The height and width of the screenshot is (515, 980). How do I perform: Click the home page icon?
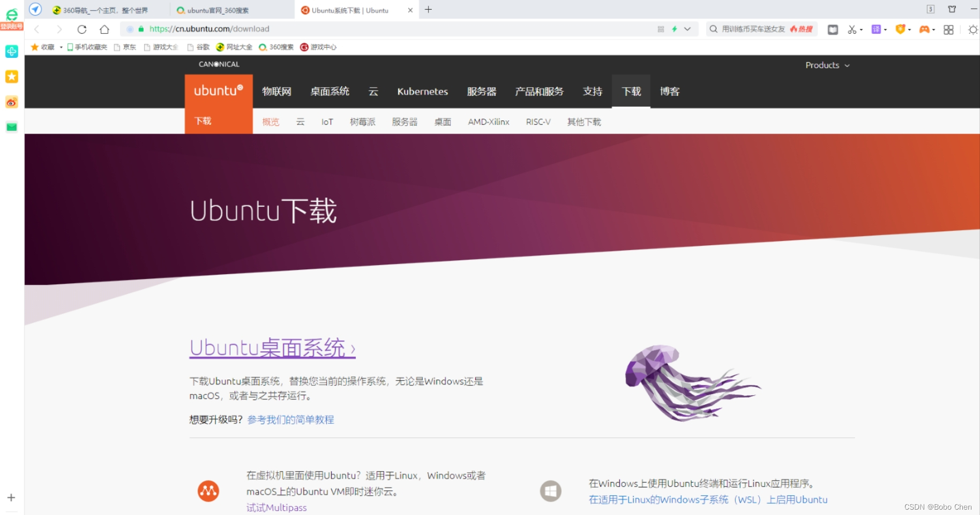(x=104, y=29)
